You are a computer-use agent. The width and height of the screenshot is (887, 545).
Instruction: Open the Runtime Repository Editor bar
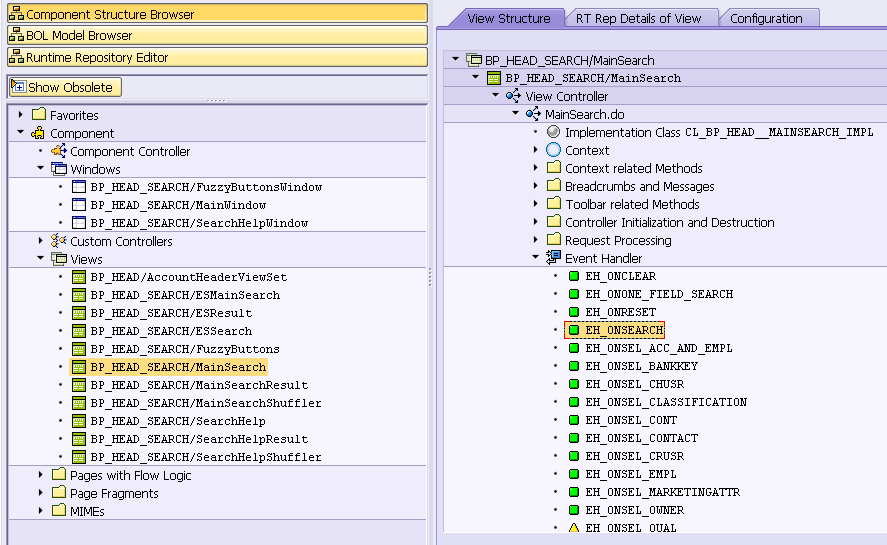(x=217, y=57)
